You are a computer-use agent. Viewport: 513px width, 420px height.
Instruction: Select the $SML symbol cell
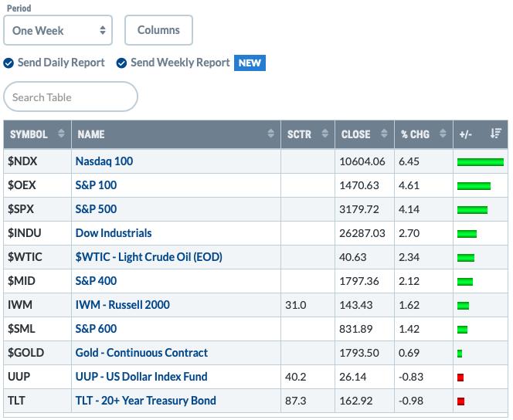[x=37, y=328]
